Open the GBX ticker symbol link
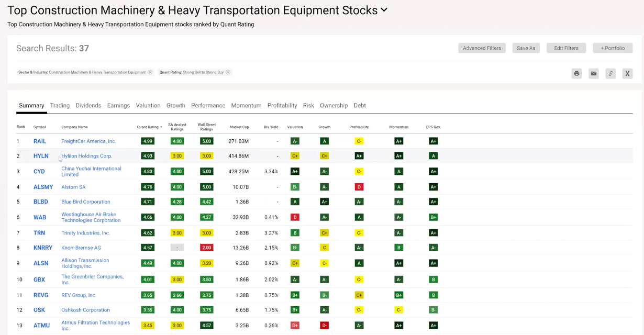 click(x=39, y=280)
